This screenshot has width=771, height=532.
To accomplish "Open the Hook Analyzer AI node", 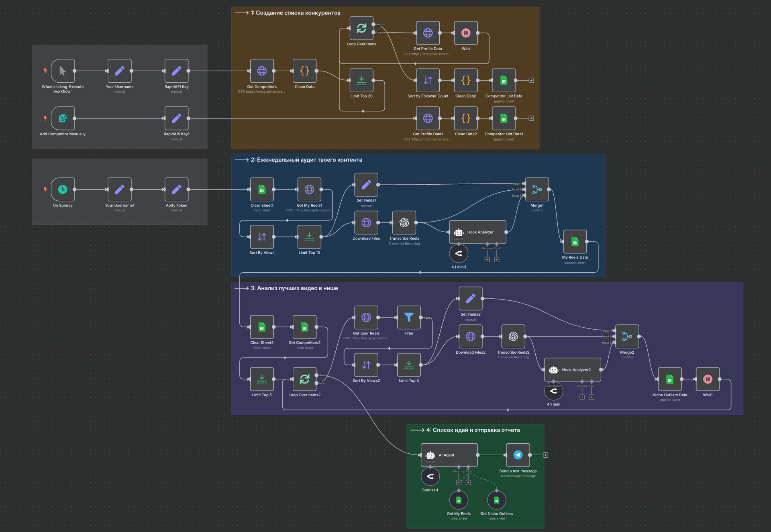I will coord(477,232).
